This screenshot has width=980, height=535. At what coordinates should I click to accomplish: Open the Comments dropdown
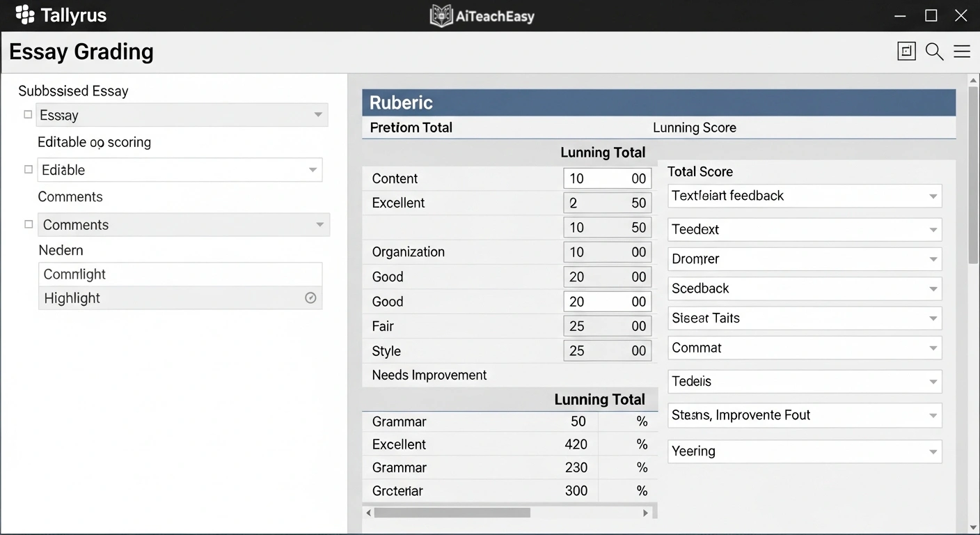319,224
